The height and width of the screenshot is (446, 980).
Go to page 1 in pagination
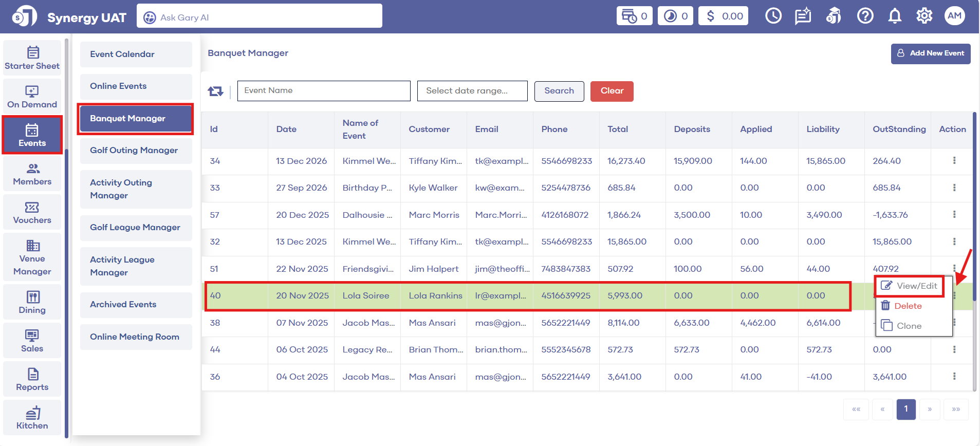905,410
